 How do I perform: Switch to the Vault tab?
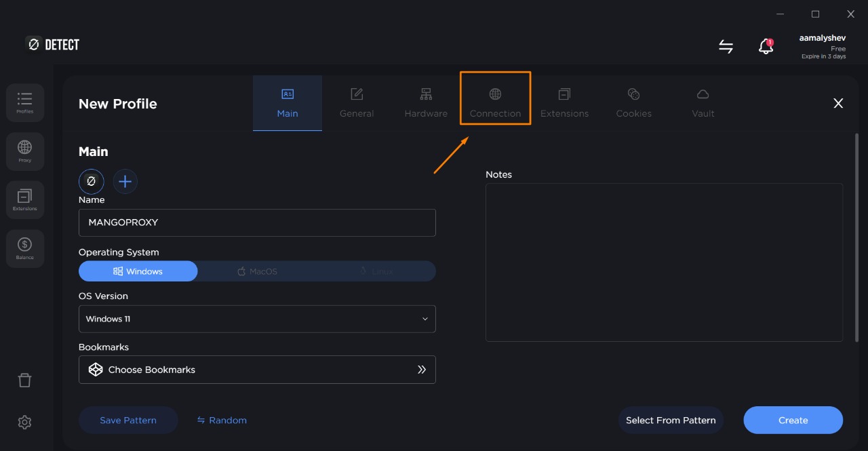[703, 103]
